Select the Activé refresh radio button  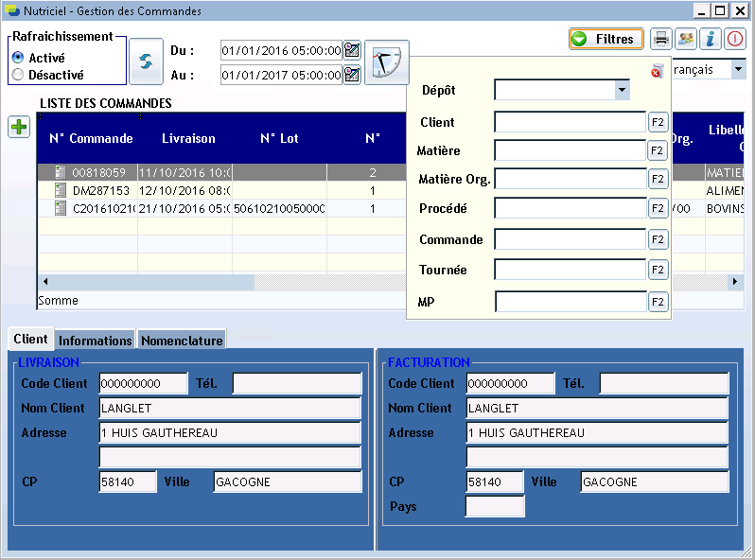18,58
